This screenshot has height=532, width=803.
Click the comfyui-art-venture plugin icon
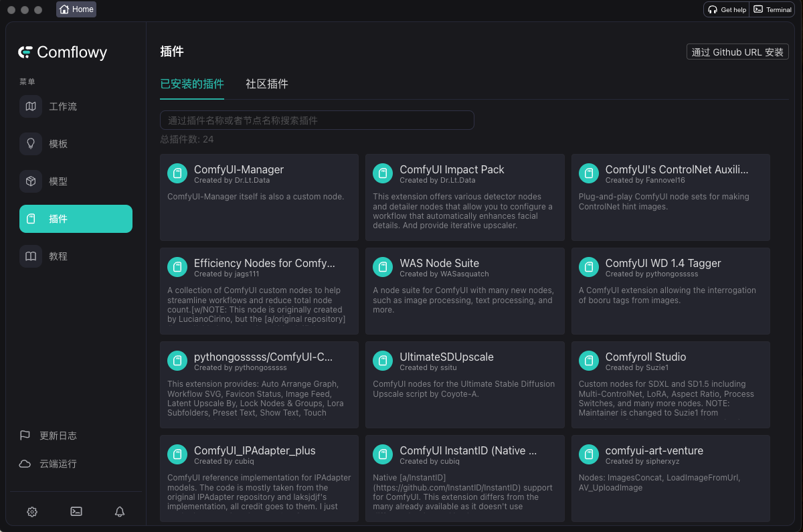589,455
